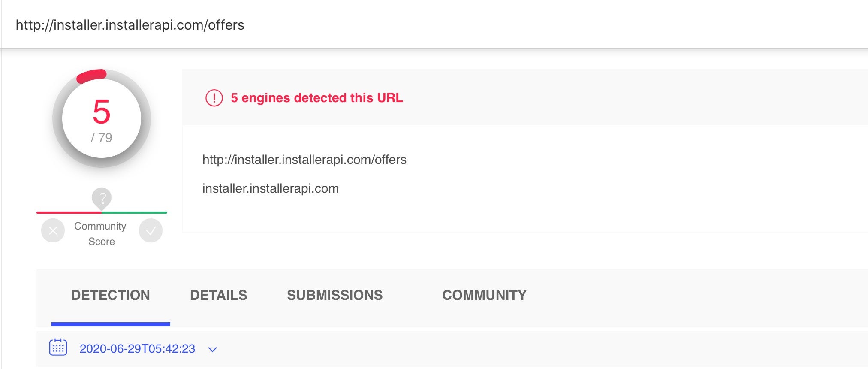Open the SUBMISSIONS tab

(x=335, y=295)
